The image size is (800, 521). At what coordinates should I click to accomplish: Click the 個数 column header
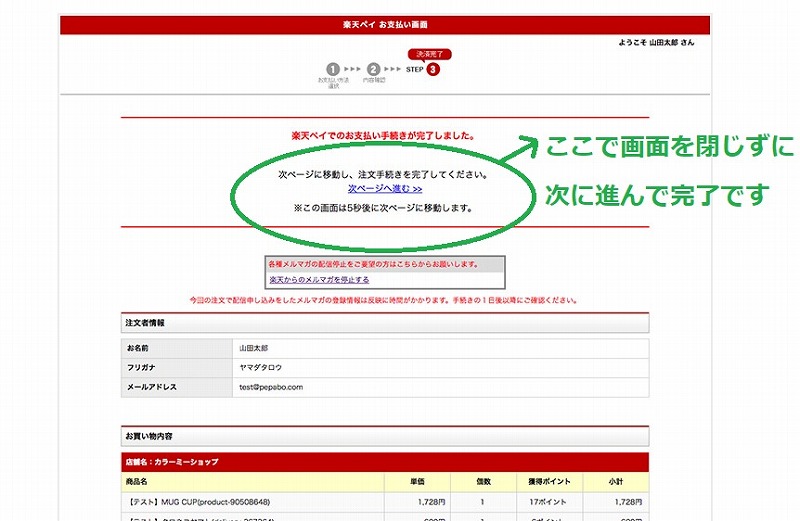[x=483, y=482]
